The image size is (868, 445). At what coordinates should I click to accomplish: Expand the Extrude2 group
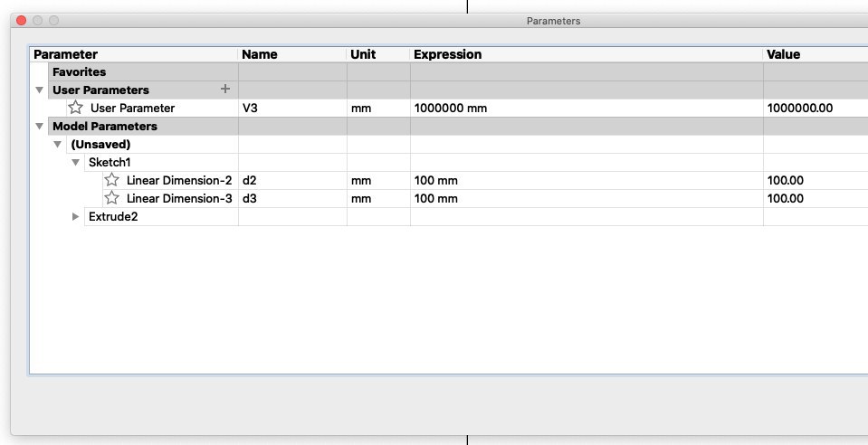pyautogui.click(x=76, y=216)
